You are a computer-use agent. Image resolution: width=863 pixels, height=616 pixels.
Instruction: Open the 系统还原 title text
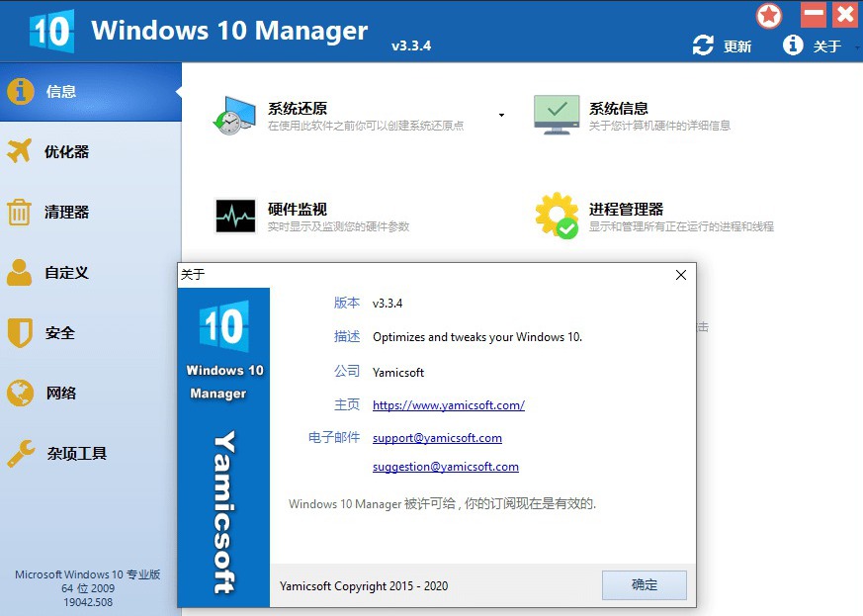298,109
